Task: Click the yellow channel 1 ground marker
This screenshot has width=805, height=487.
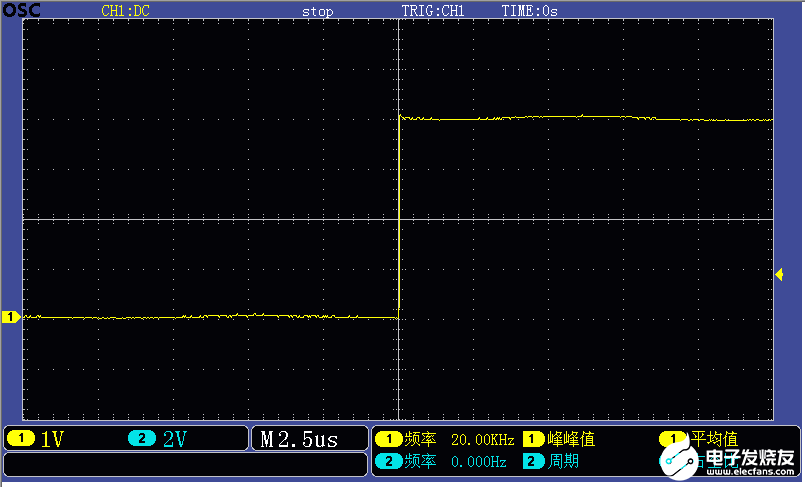Action: [x=11, y=317]
